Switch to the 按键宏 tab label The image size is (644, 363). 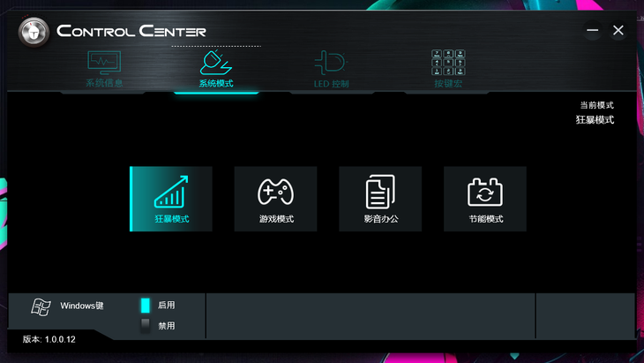tap(448, 84)
